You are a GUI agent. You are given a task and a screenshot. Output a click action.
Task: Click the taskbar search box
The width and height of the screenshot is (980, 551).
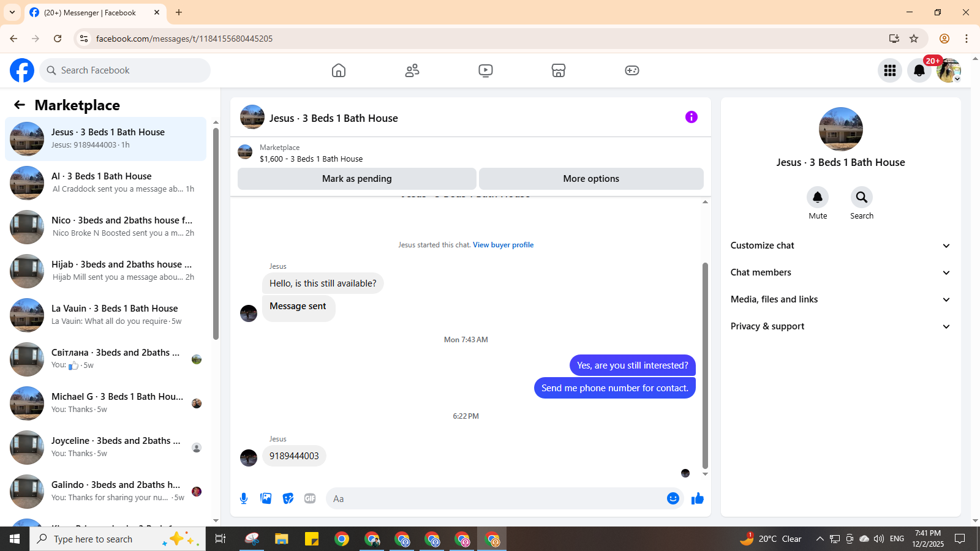(x=118, y=539)
